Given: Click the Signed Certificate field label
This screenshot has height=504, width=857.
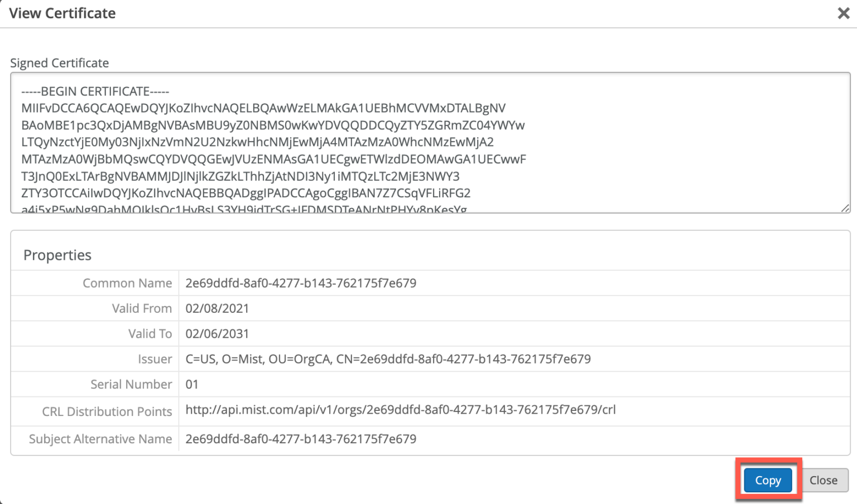Looking at the screenshot, I should [x=60, y=63].
